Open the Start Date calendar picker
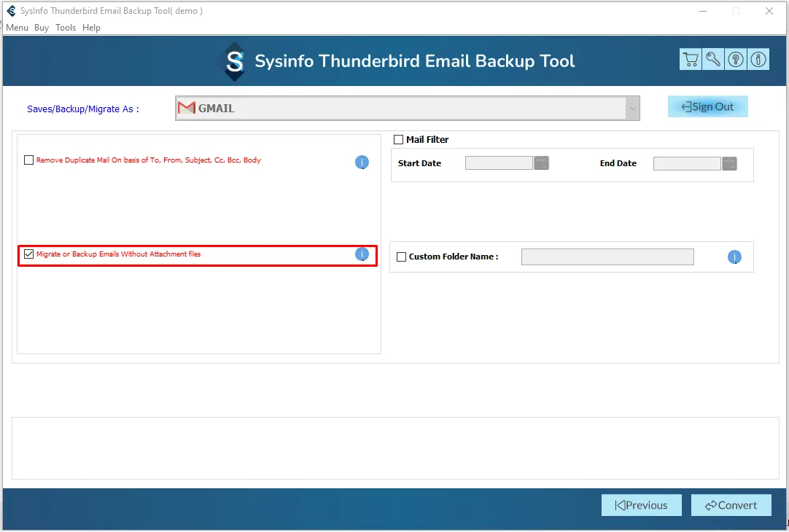Viewport: 789px width, 532px height. [x=541, y=163]
